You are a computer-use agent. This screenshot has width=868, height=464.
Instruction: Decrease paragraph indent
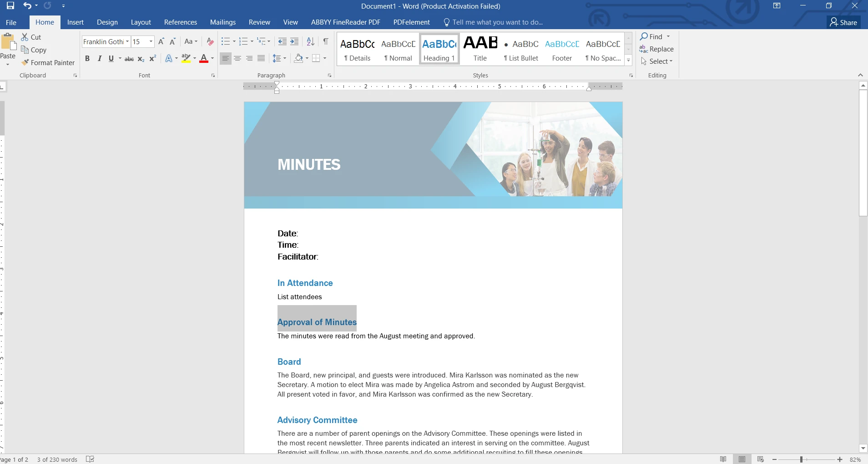tap(283, 41)
